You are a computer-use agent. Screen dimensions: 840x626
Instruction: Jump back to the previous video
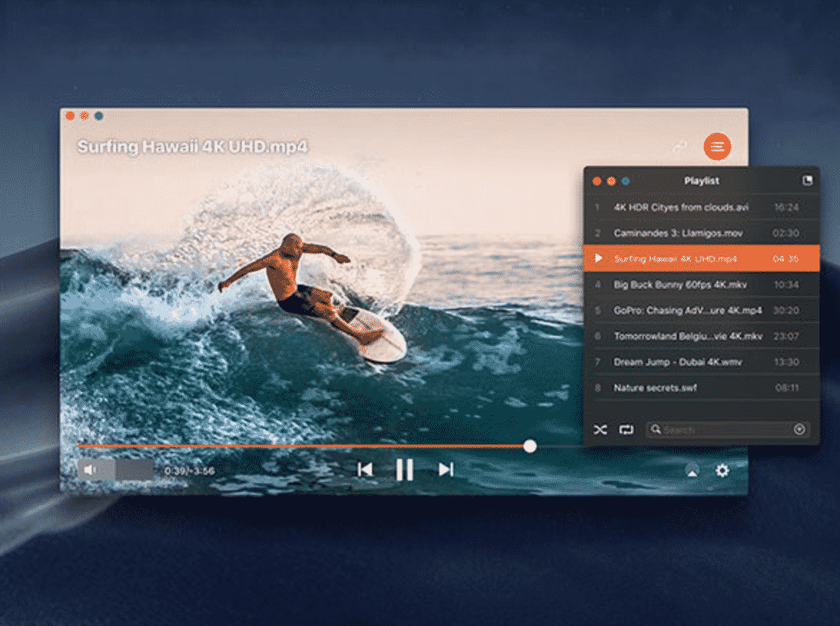click(x=366, y=469)
